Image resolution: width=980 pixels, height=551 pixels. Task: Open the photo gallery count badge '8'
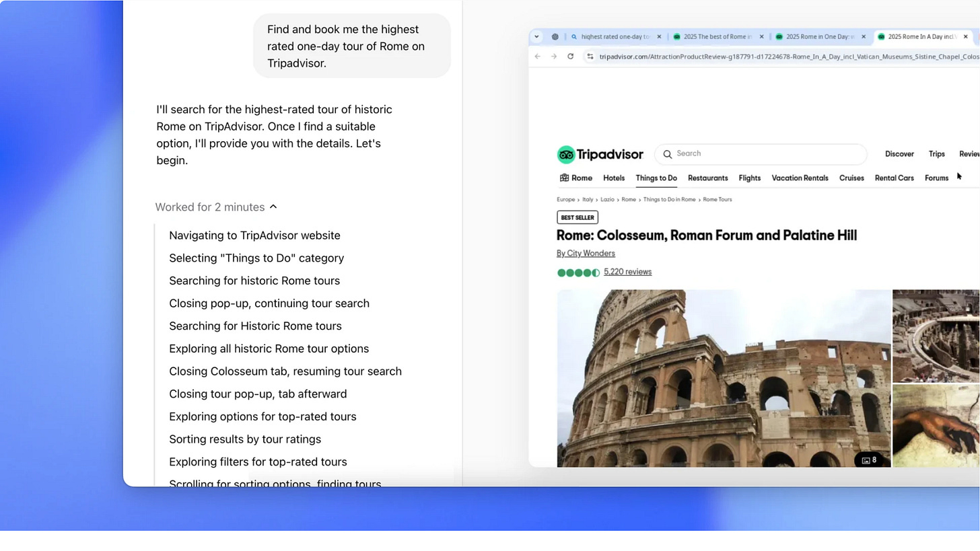tap(870, 460)
